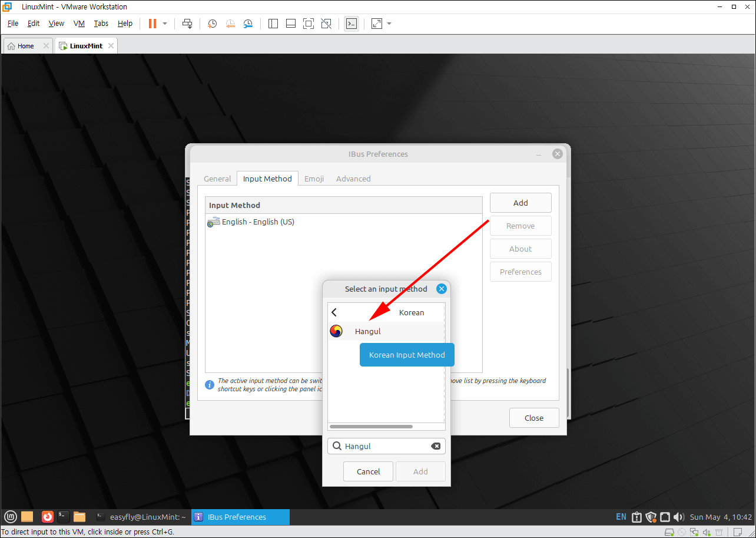
Task: Open the dropdown arrow beside the pause button
Action: click(165, 24)
